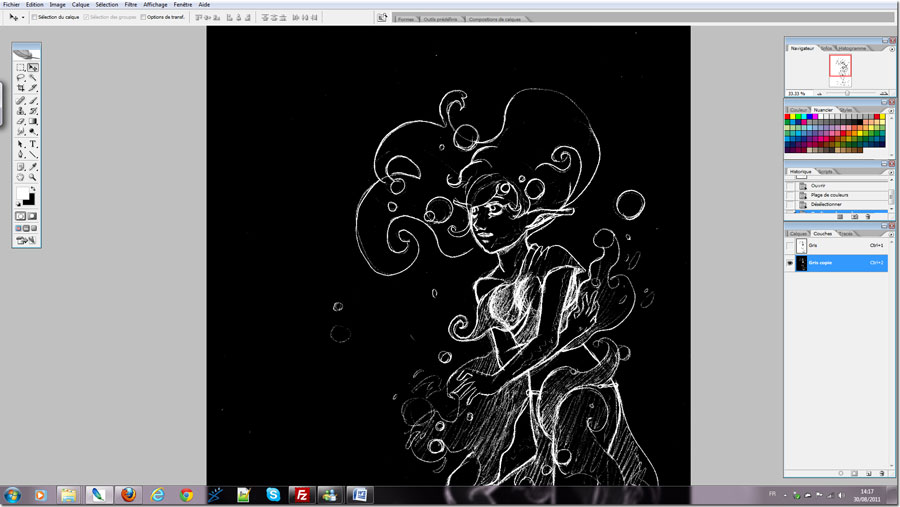Select the Rectangular Marquee tool
The width and height of the screenshot is (900, 507).
point(21,68)
